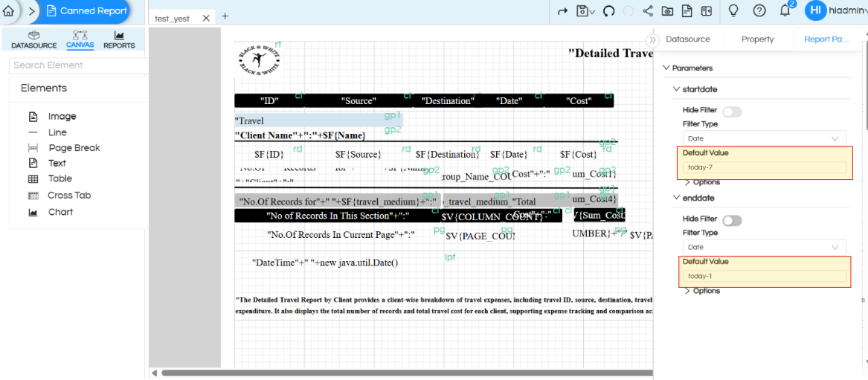Click the save floppy disk icon
The image size is (868, 380).
click(x=582, y=11)
